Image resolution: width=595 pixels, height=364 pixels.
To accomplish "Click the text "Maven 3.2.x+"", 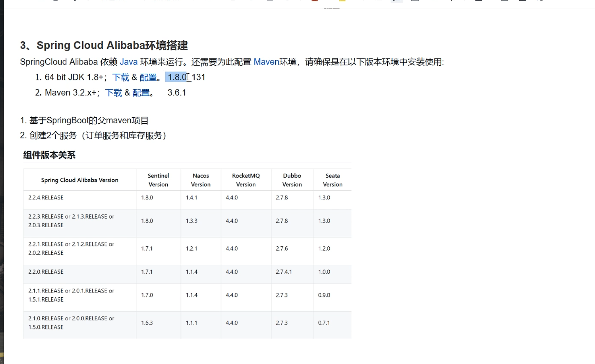I will click(71, 93).
